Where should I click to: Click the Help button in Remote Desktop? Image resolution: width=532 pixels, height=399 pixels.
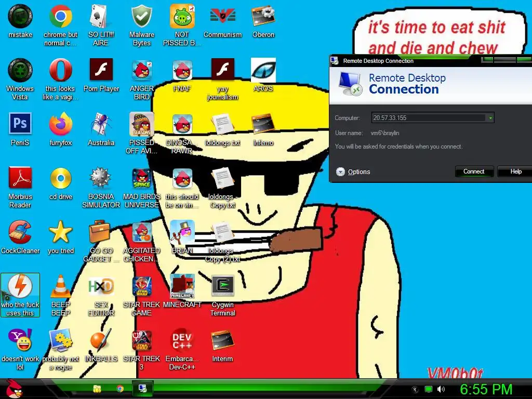(515, 171)
